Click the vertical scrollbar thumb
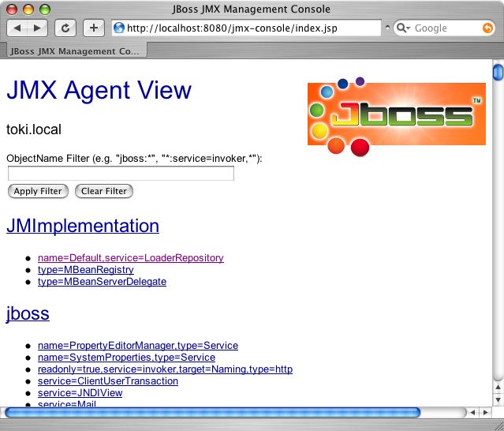This screenshot has height=431, width=504. pos(498,72)
